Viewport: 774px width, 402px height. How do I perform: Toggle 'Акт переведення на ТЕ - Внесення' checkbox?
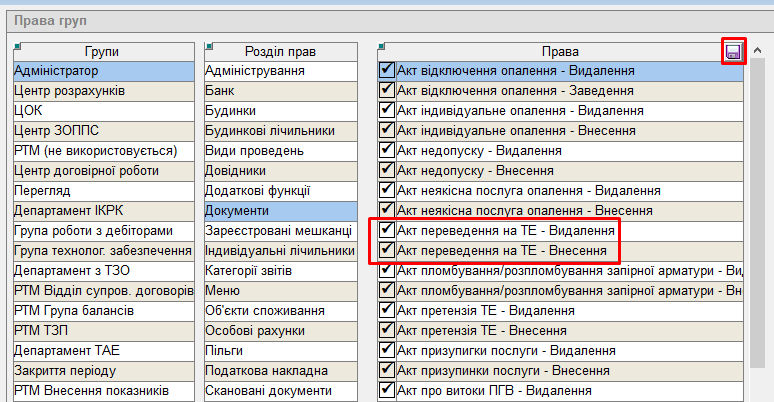click(x=387, y=251)
